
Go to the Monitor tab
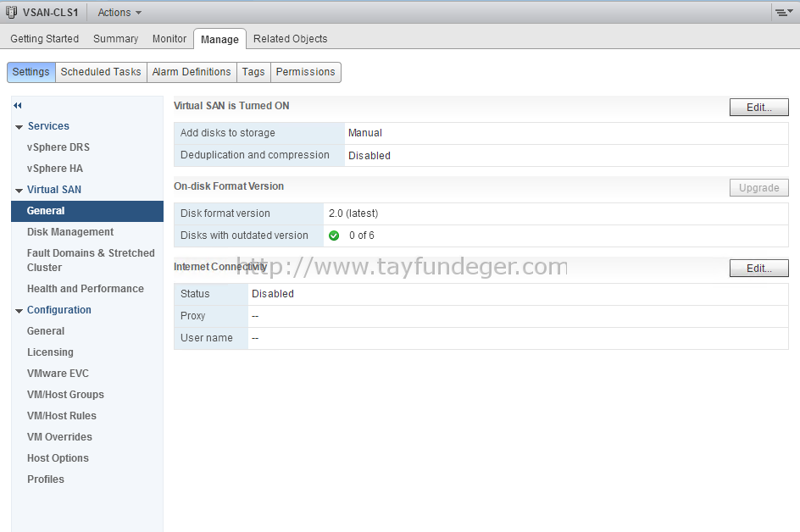point(169,39)
